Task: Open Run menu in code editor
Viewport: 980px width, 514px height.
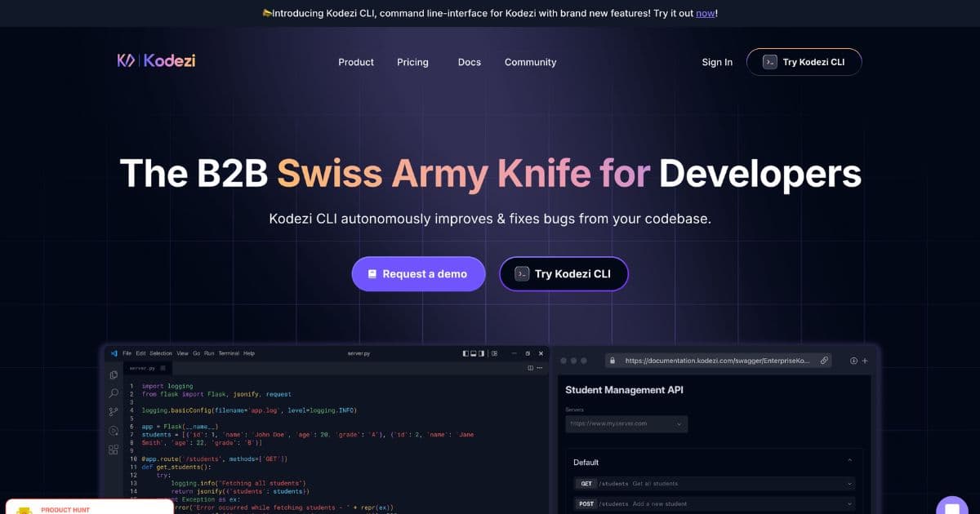Action: pos(209,353)
